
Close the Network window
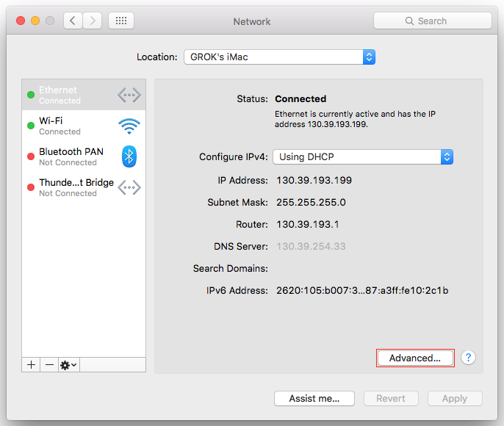[21, 21]
